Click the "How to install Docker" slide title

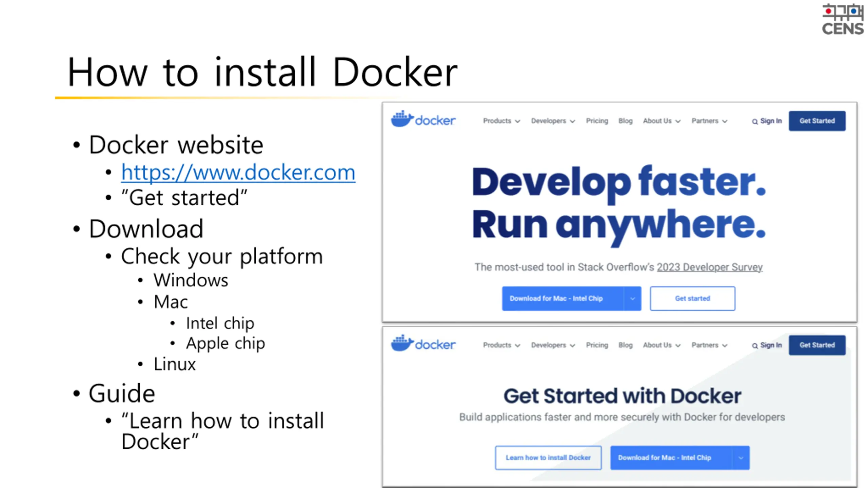(x=262, y=72)
